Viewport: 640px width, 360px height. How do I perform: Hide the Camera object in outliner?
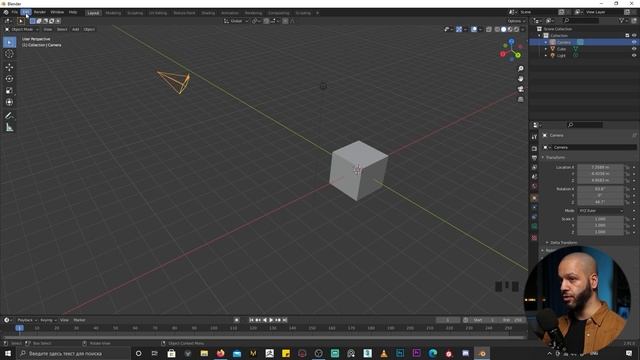tap(634, 42)
